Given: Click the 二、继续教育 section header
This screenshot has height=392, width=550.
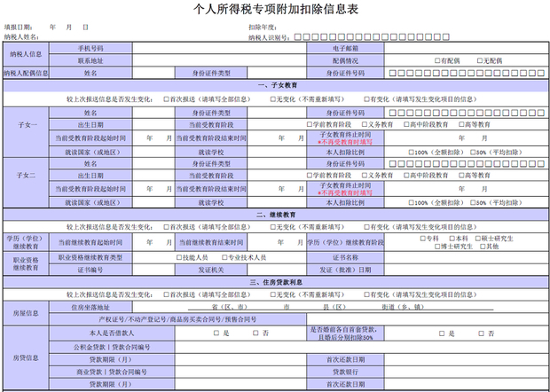Looking at the screenshot, I should click(276, 215).
